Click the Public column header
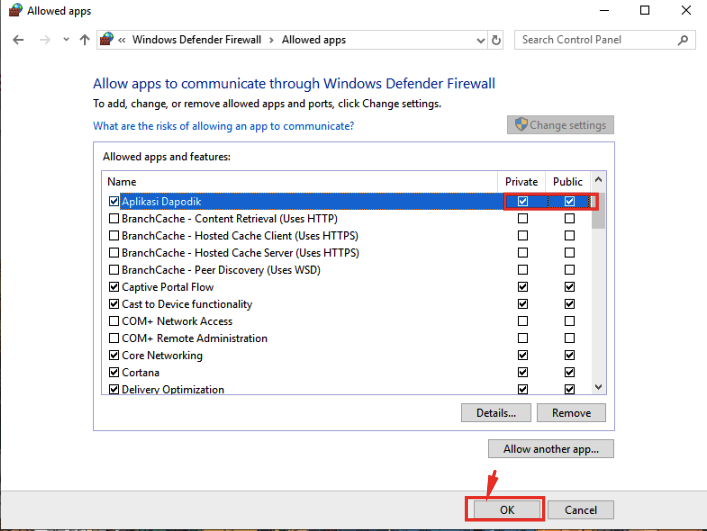707x531 pixels. pos(568,182)
